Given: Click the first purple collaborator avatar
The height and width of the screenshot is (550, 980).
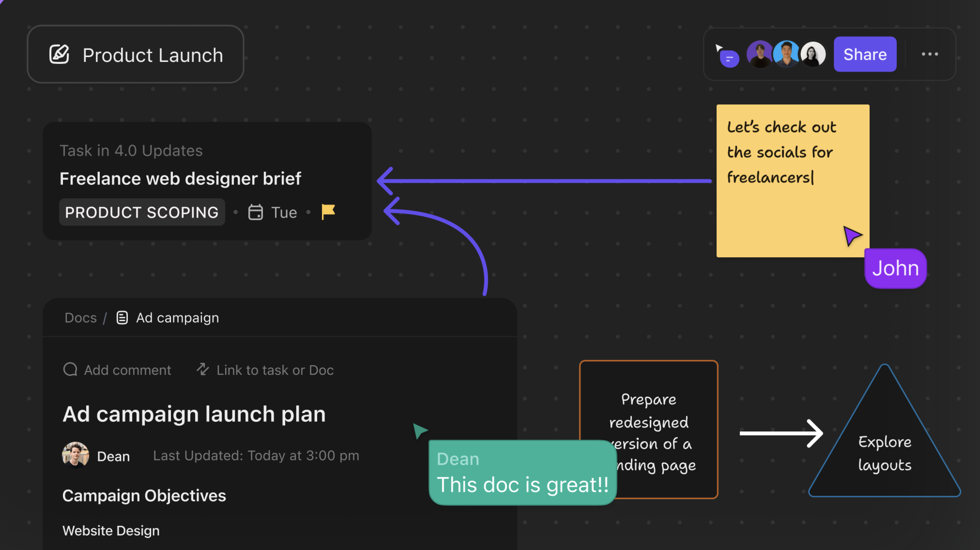Looking at the screenshot, I should [x=759, y=54].
